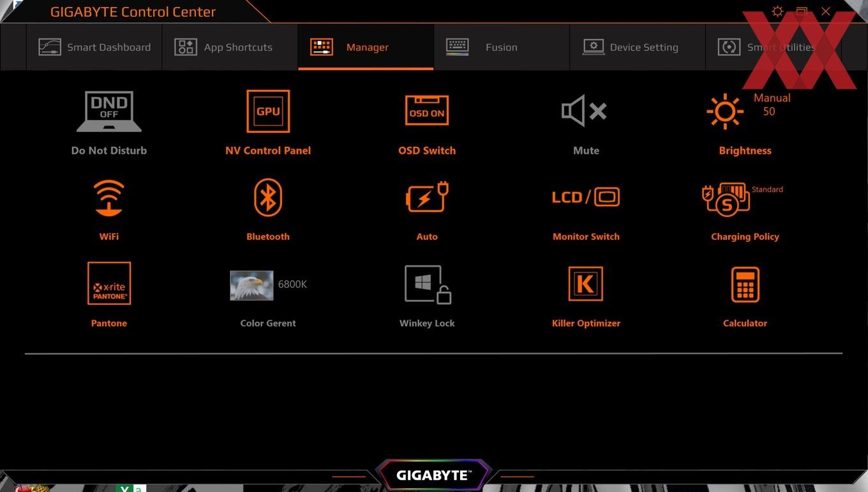Open the Smart Utilities tab
The width and height of the screenshot is (868, 492).
tap(774, 47)
